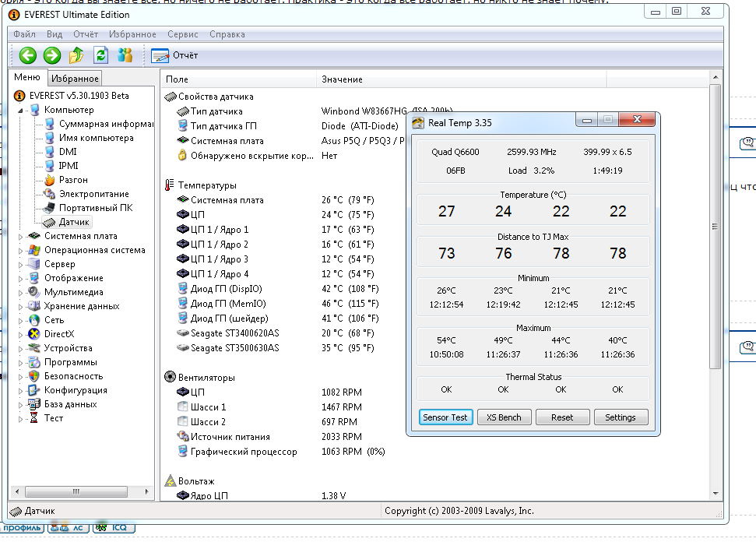Viewport: 756px width, 542px height.
Task: Expand the Мультимедиа tree node
Action: pyautogui.click(x=20, y=293)
